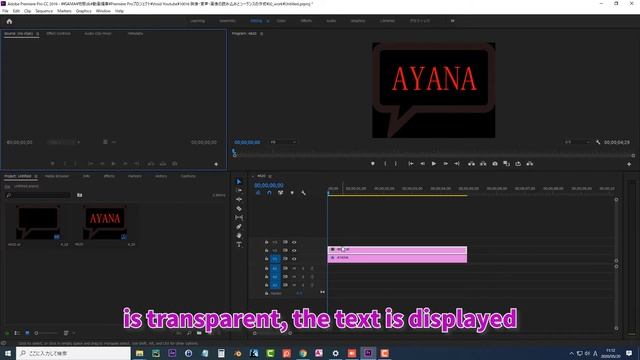Image resolution: width=640 pixels, height=360 pixels.
Task: Select the Razor tool
Action: click(239, 209)
